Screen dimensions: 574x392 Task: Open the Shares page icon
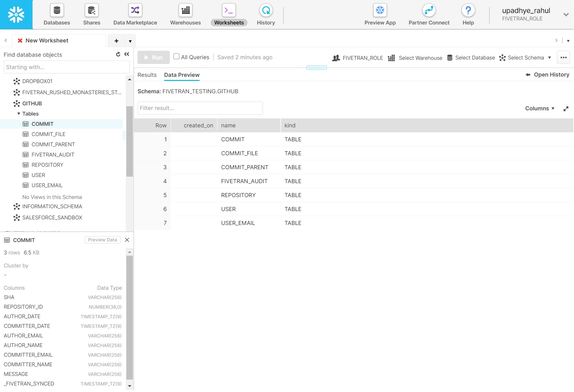point(91,11)
